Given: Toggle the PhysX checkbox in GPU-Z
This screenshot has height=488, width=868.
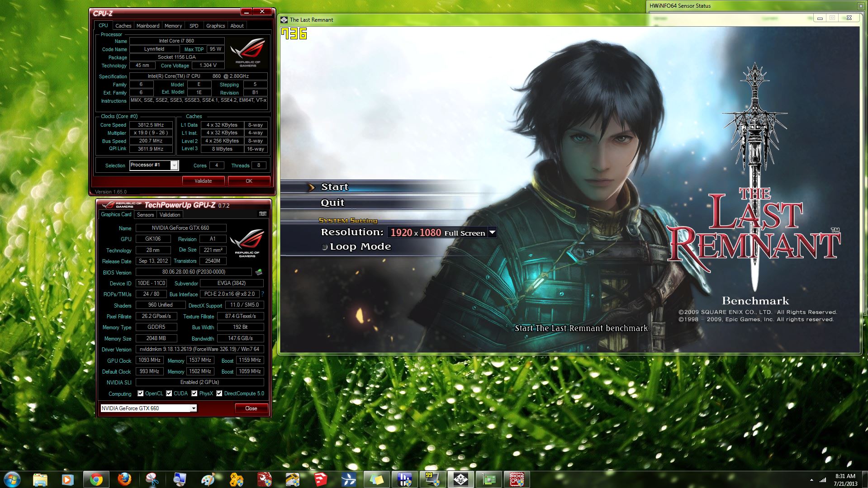Looking at the screenshot, I should click(194, 393).
